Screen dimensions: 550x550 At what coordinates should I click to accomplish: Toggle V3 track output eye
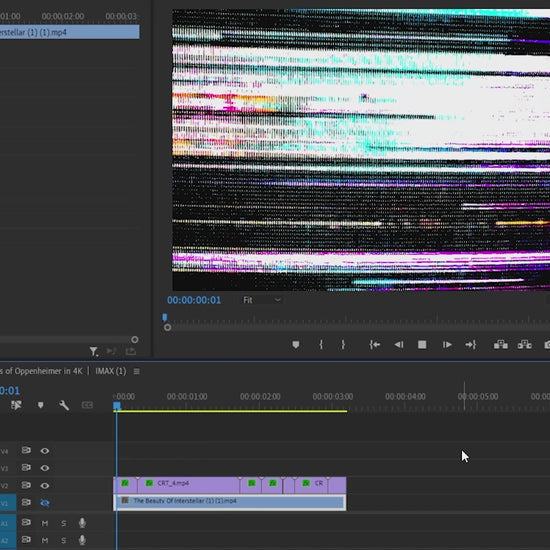point(45,468)
